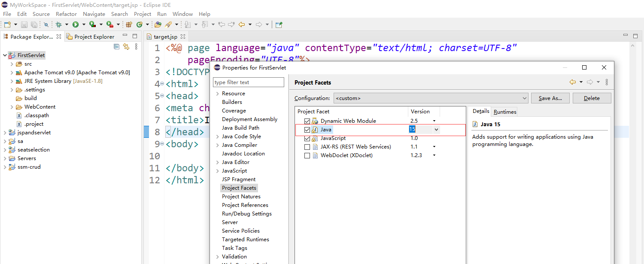
Task: Click the back arrow in Properties dialog
Action: (572, 82)
